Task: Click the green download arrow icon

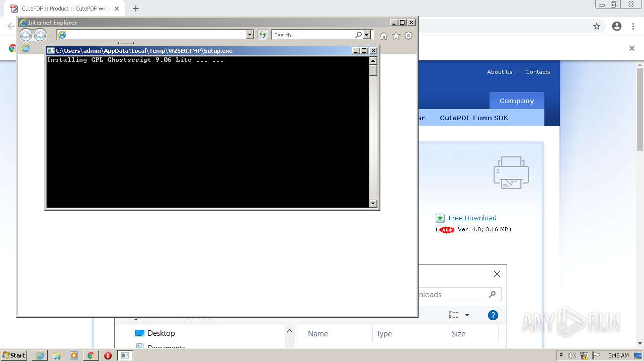Action: click(440, 218)
